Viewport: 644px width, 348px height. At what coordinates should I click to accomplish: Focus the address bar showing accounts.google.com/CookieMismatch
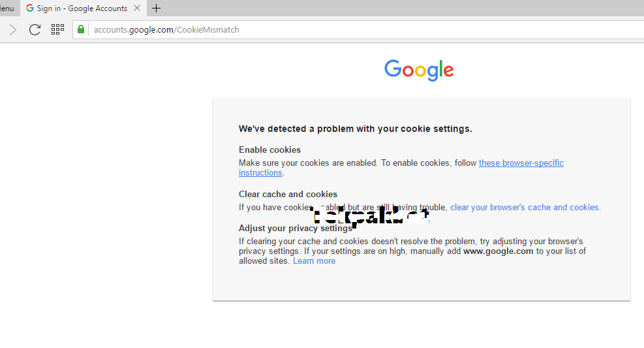326,29
